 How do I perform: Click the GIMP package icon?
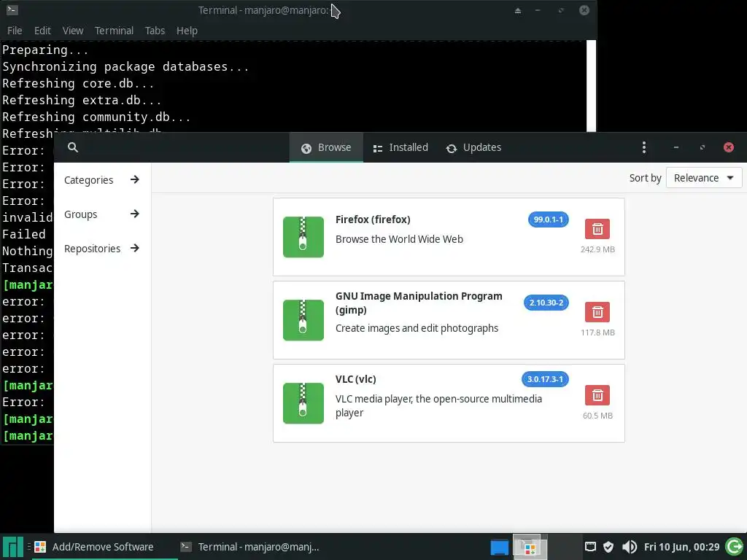[x=303, y=320]
